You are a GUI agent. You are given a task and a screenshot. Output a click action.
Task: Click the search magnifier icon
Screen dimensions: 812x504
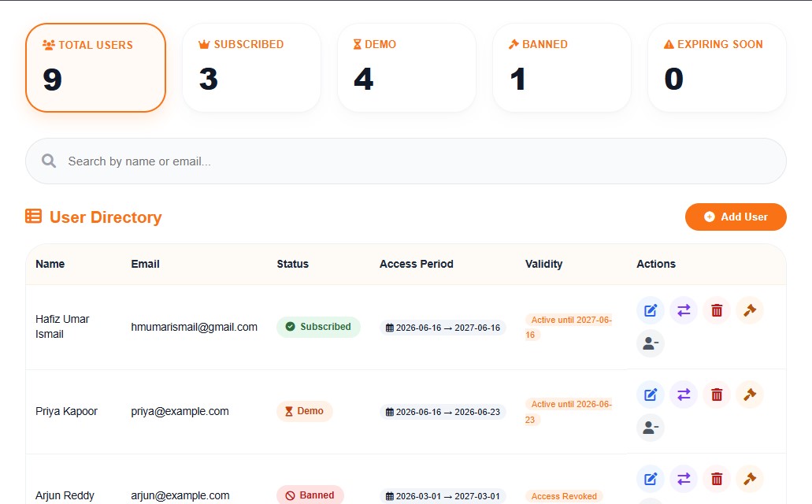49,161
